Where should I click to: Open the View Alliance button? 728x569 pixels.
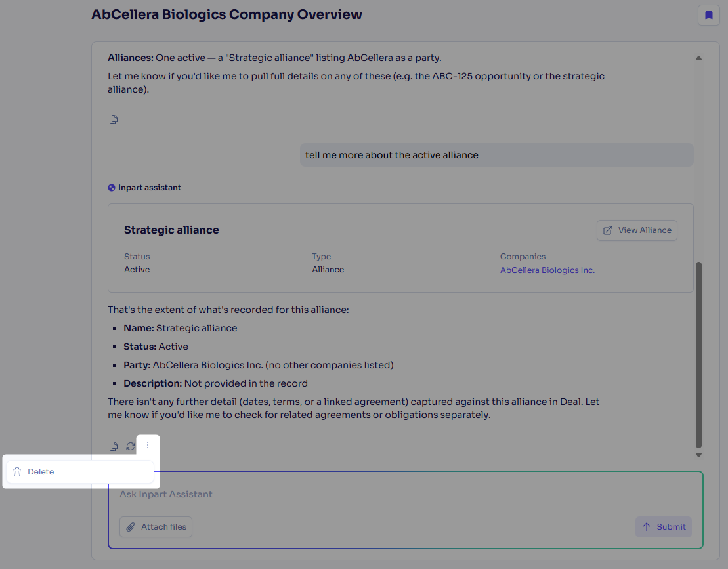pos(637,230)
